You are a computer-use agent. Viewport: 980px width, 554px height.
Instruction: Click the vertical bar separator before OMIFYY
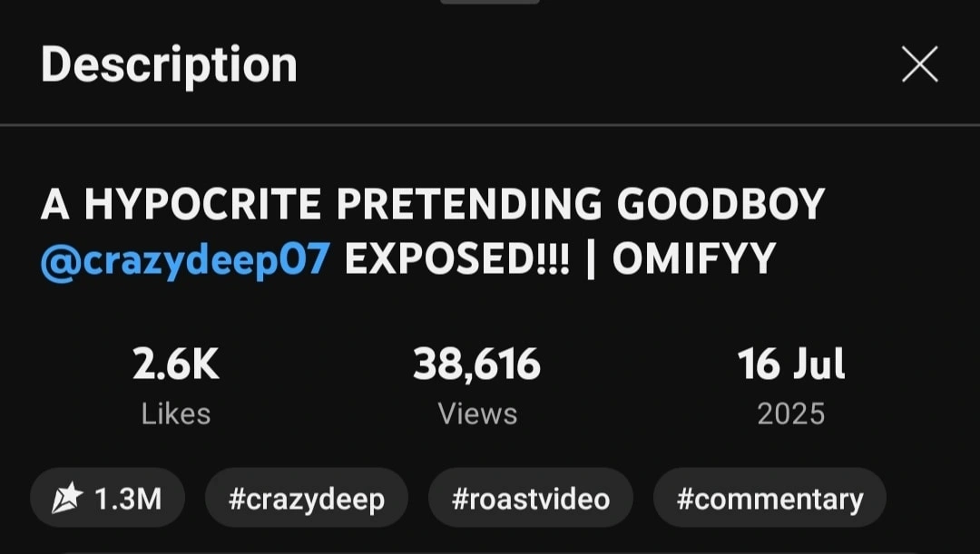tap(591, 258)
